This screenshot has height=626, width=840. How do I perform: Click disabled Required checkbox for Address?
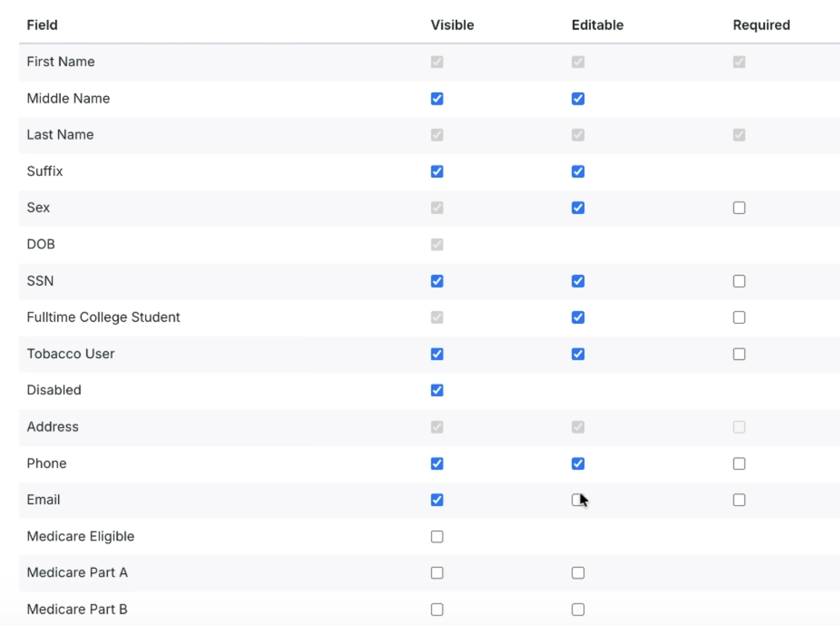point(739,427)
